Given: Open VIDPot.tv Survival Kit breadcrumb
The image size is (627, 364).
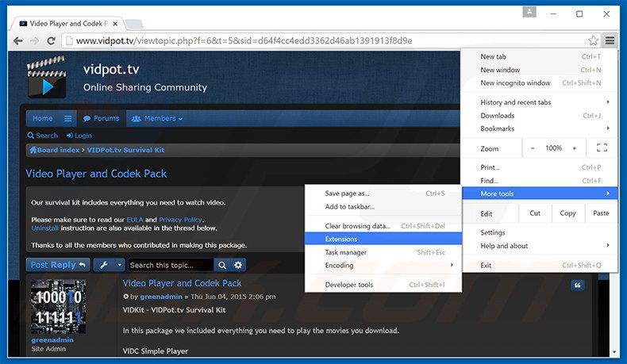Looking at the screenshot, I should pyautogui.click(x=125, y=150).
